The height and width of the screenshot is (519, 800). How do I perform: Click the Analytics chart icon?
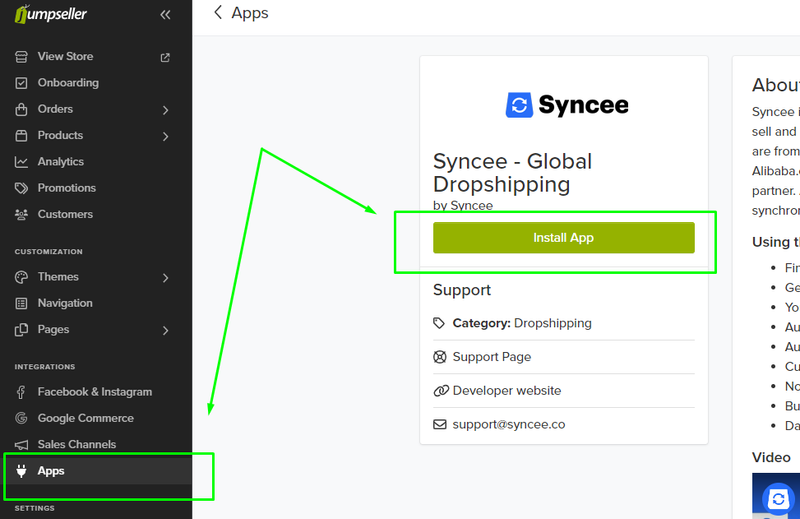[21, 162]
